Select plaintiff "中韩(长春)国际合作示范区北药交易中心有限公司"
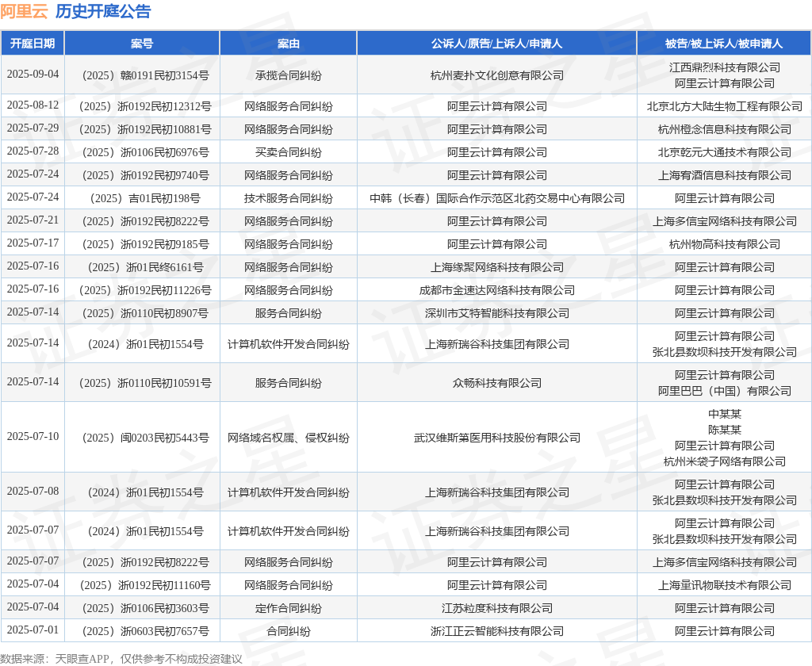Screen dimensions: 812x666 (496, 198)
